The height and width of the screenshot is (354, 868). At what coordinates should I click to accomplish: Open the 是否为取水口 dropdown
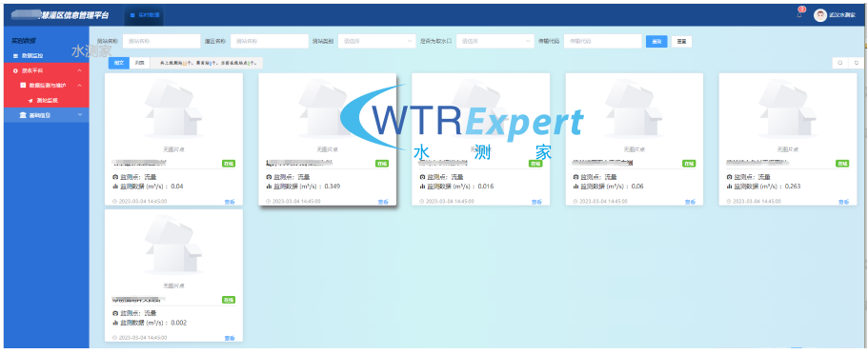[495, 41]
